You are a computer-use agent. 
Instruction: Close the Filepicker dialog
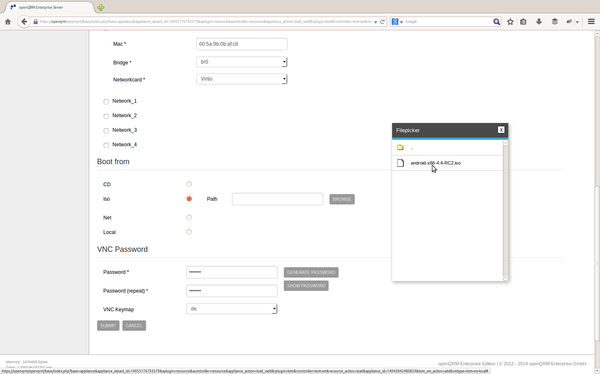(x=501, y=130)
